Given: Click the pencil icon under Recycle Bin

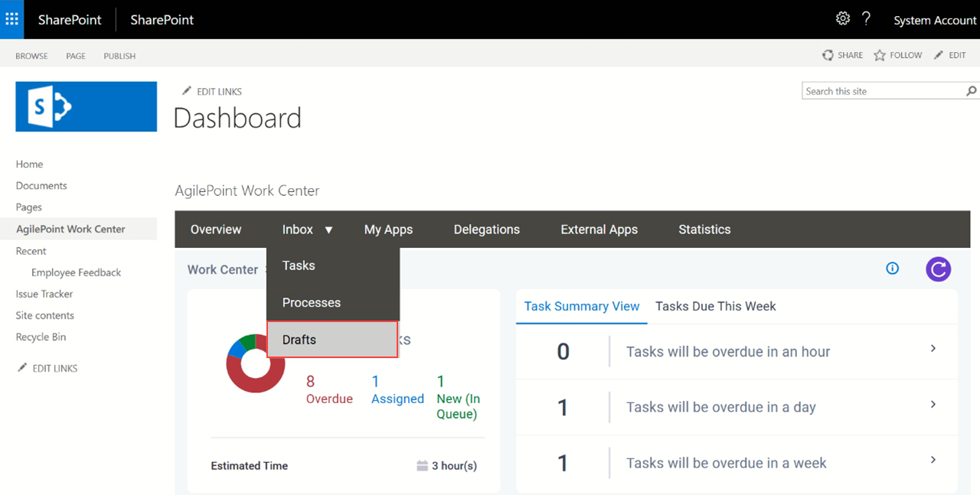Looking at the screenshot, I should coord(22,368).
